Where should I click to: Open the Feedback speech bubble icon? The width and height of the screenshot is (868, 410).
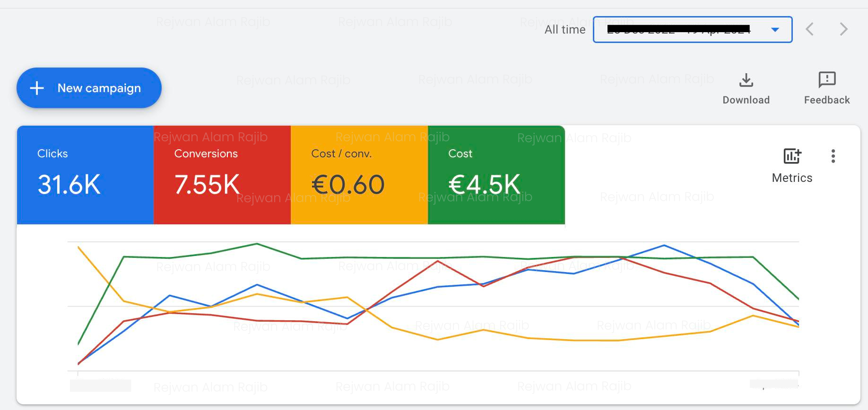(827, 80)
